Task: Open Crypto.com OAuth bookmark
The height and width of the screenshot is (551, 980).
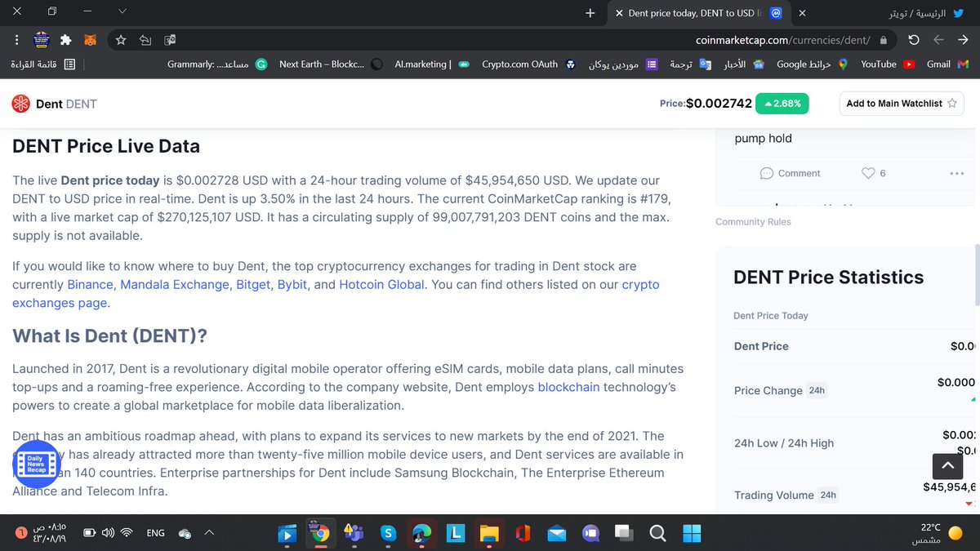Action: point(528,64)
